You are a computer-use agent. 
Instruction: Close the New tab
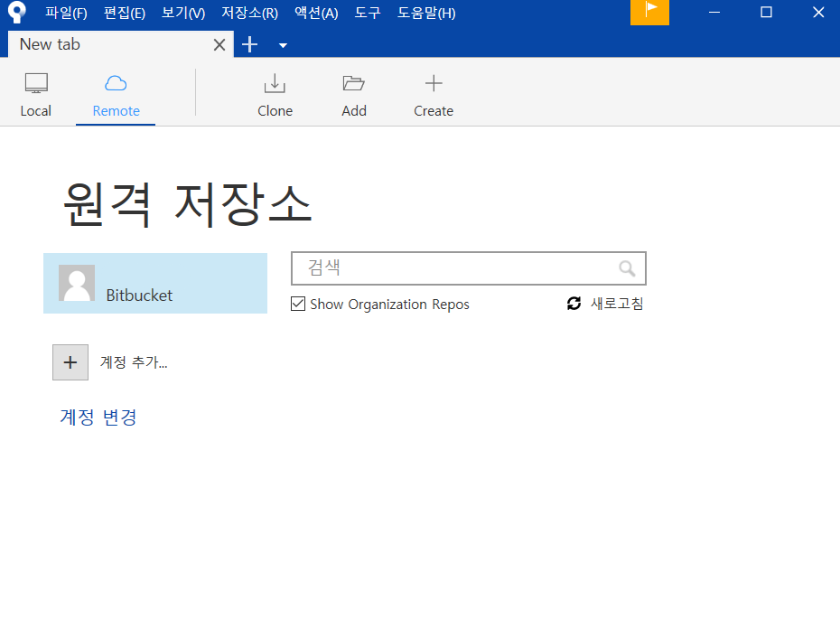[x=219, y=44]
